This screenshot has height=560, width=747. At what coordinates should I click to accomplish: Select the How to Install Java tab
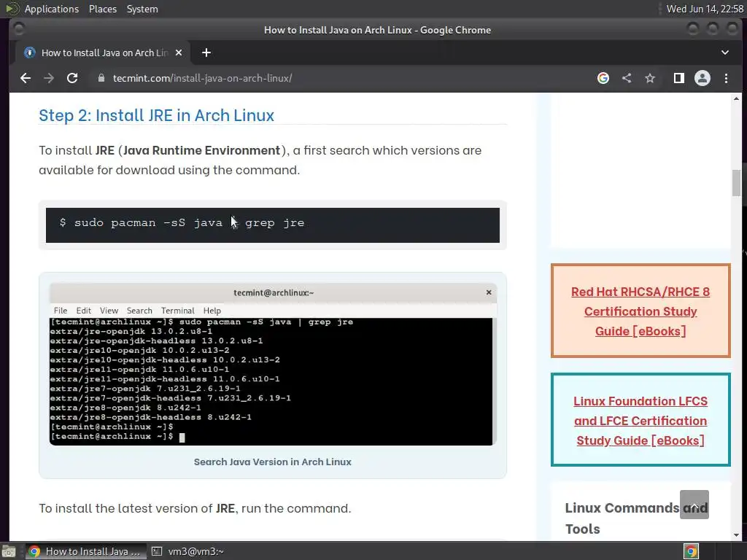coord(104,52)
